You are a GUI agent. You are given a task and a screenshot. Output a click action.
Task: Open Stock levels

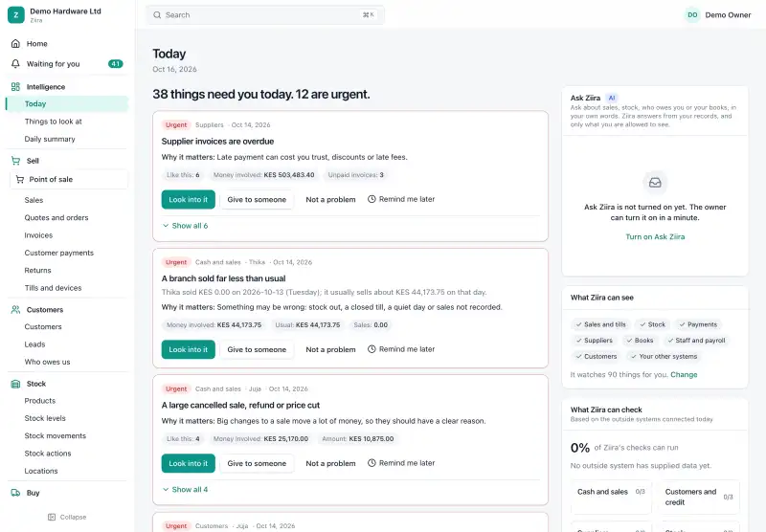(45, 418)
